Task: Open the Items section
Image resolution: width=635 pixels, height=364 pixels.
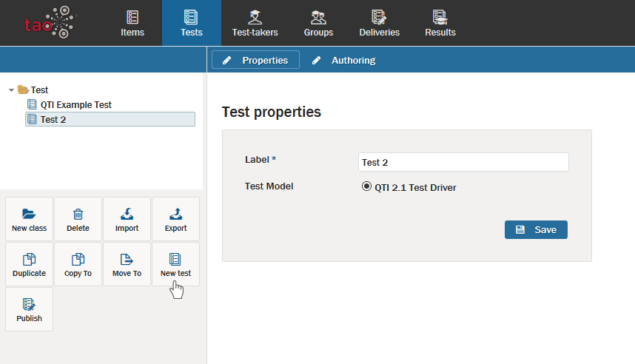Action: (x=132, y=23)
